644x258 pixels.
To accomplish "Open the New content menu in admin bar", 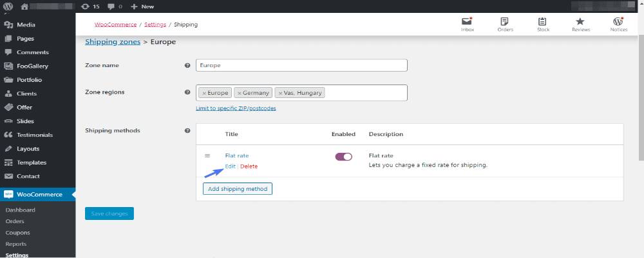I will [142, 6].
